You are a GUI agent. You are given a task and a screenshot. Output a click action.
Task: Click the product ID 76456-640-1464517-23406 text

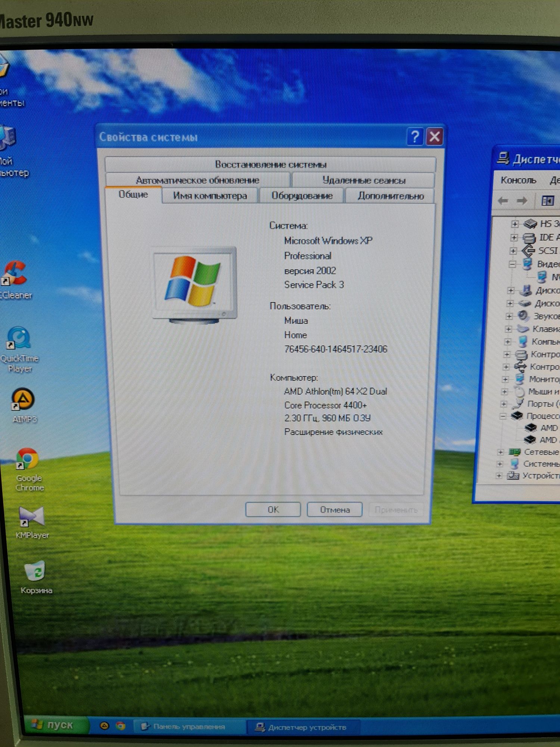[336, 349]
